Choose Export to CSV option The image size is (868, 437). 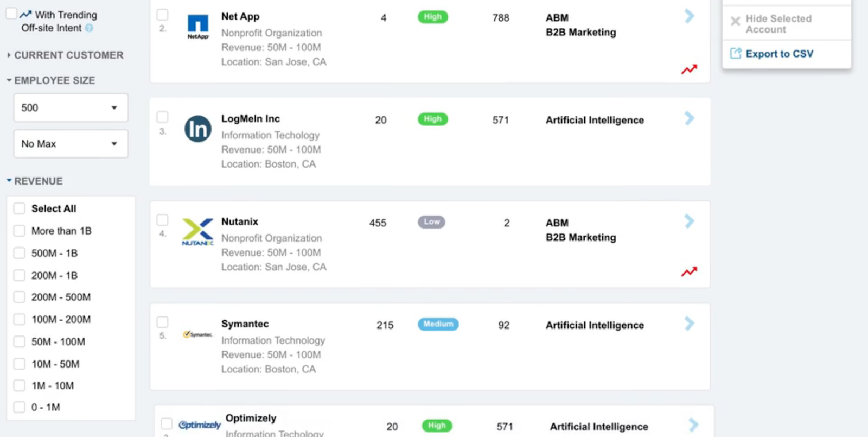pos(779,54)
